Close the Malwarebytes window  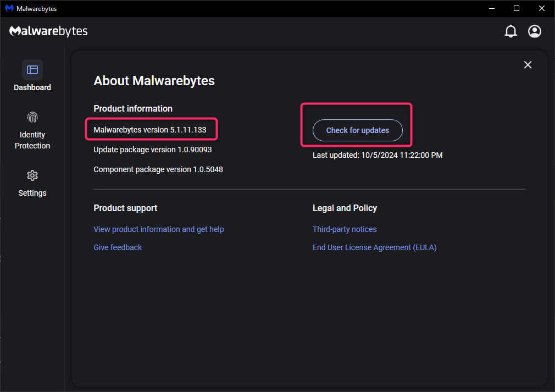click(x=542, y=8)
